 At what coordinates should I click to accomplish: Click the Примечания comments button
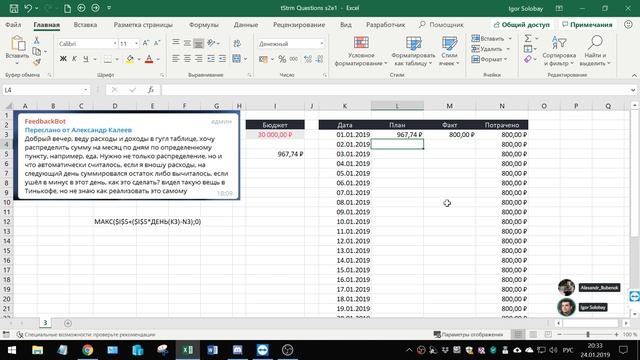587,24
